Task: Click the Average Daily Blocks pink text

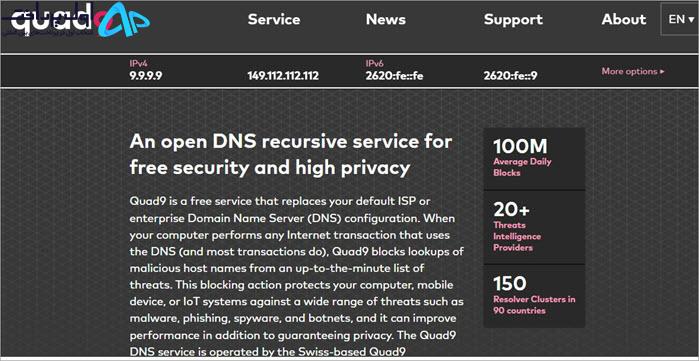Action: [522, 167]
